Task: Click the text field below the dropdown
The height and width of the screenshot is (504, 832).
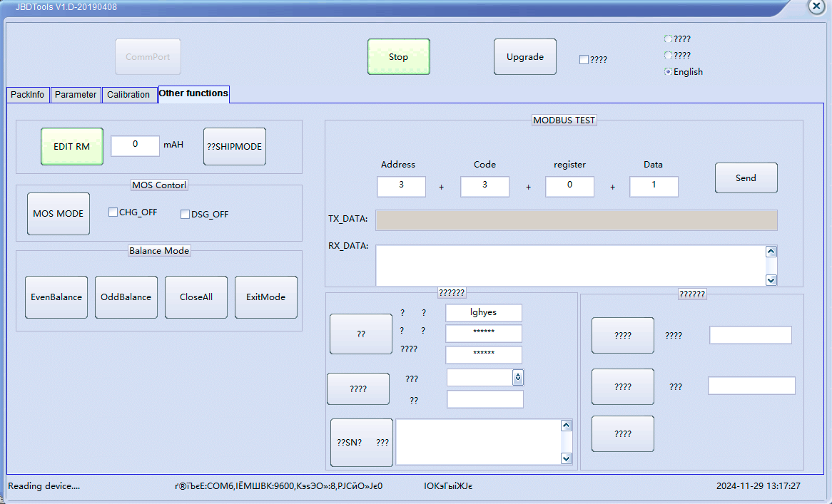Action: (485, 399)
